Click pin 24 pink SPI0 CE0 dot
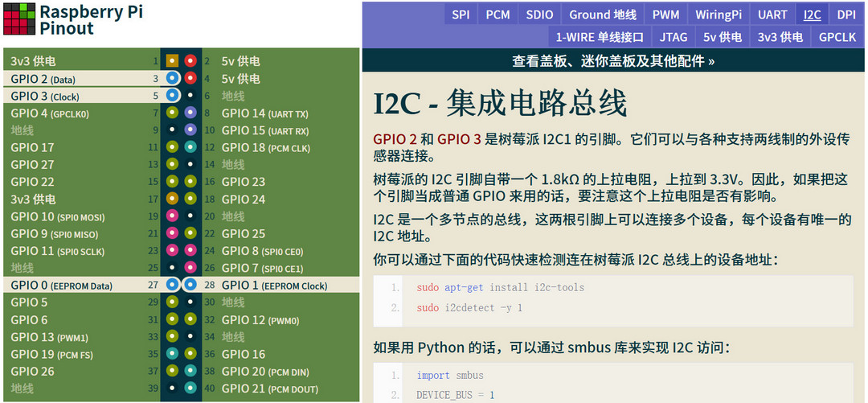This screenshot has width=868, height=403. point(190,250)
